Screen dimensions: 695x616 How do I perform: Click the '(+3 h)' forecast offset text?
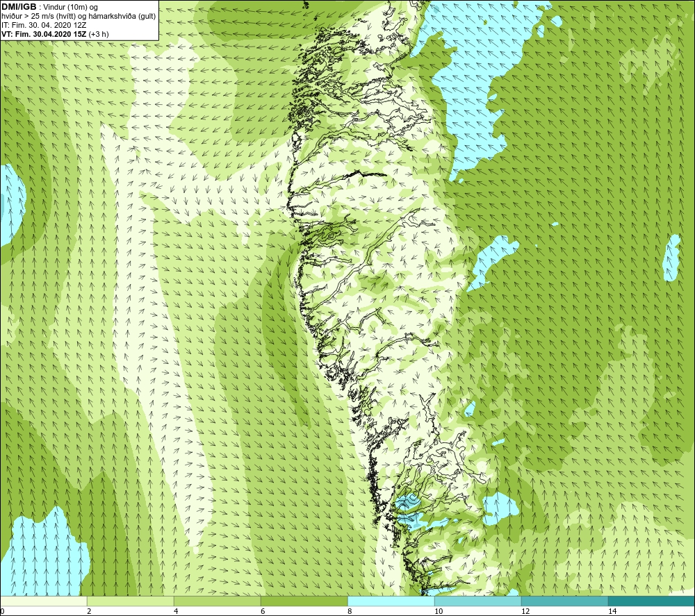click(99, 34)
